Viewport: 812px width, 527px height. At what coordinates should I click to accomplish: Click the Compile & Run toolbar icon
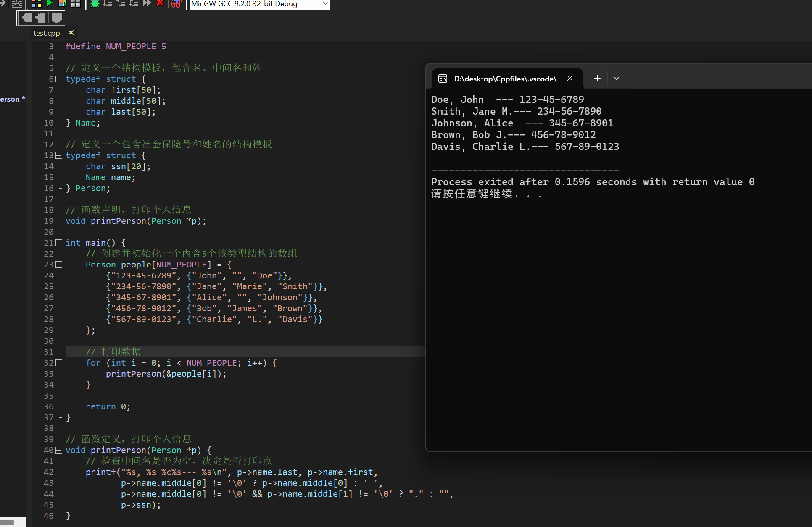coord(63,3)
